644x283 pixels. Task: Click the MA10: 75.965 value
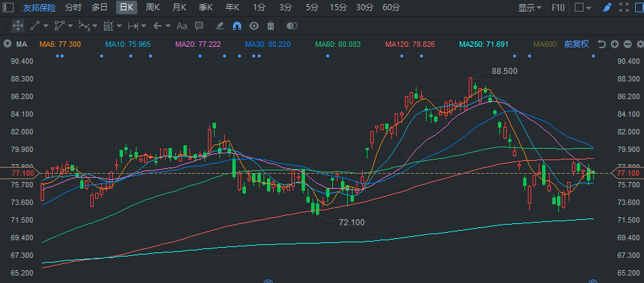tap(128, 44)
